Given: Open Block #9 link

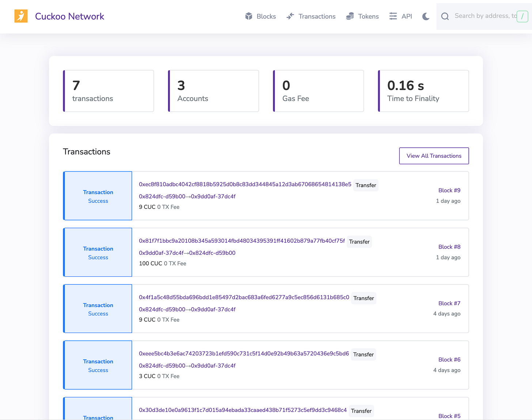Looking at the screenshot, I should click(449, 190).
